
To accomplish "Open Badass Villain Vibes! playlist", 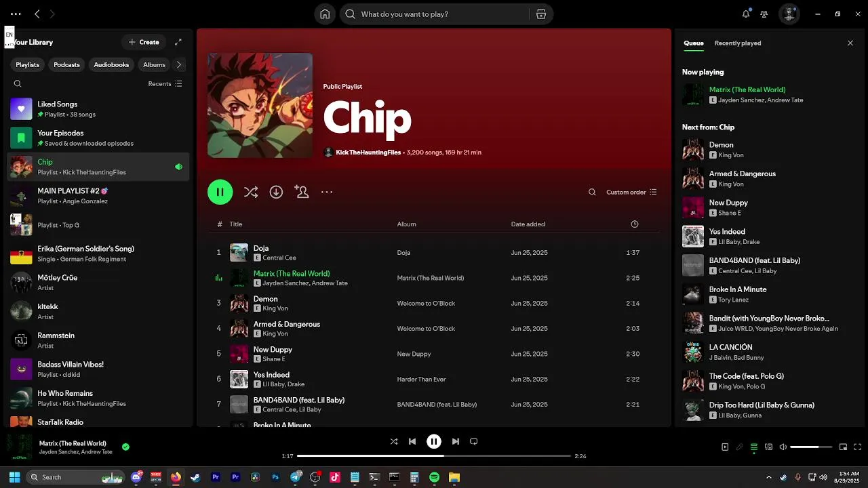I will (x=98, y=369).
